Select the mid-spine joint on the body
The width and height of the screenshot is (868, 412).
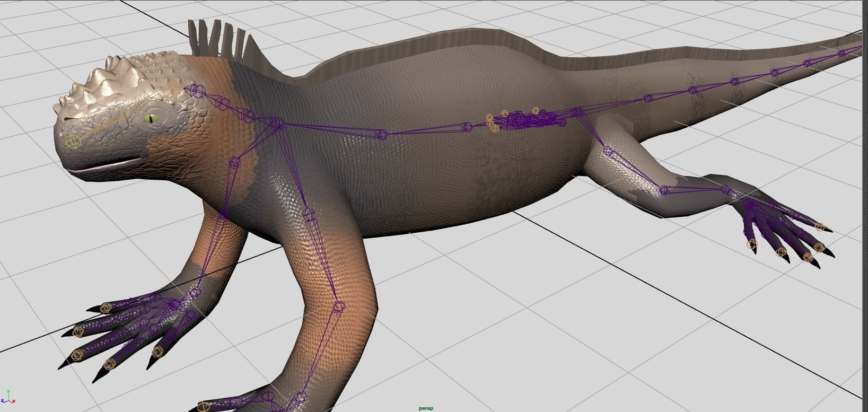pyautogui.click(x=381, y=135)
